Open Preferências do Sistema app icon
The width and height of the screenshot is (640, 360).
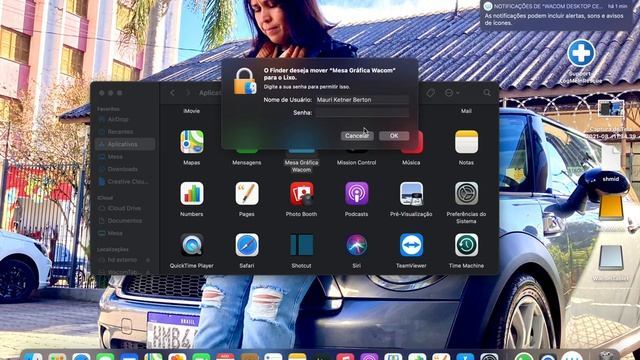(466, 193)
